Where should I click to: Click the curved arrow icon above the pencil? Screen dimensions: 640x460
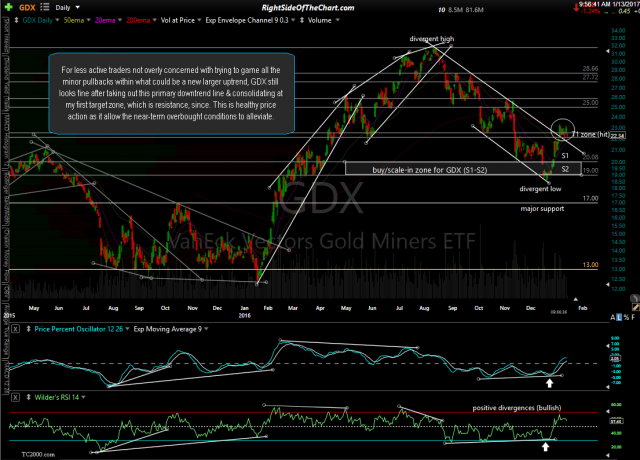pos(635,298)
